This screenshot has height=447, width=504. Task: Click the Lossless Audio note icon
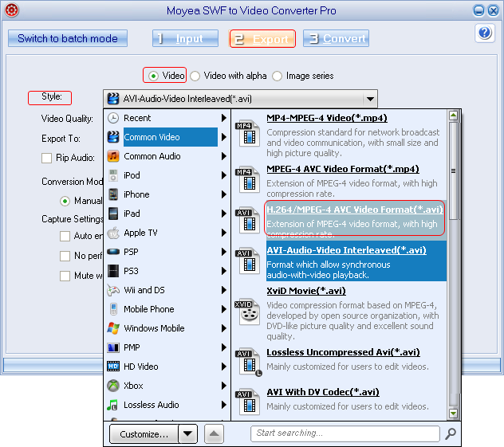(112, 405)
